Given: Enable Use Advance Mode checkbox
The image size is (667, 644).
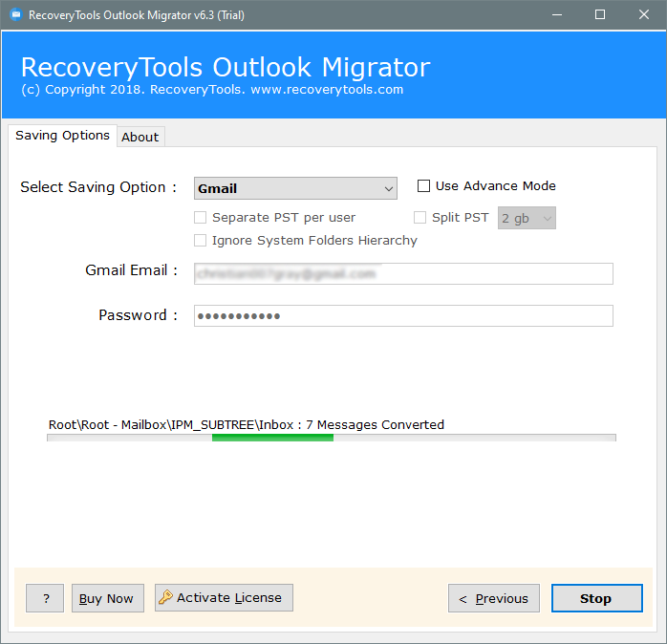Looking at the screenshot, I should 423,186.
